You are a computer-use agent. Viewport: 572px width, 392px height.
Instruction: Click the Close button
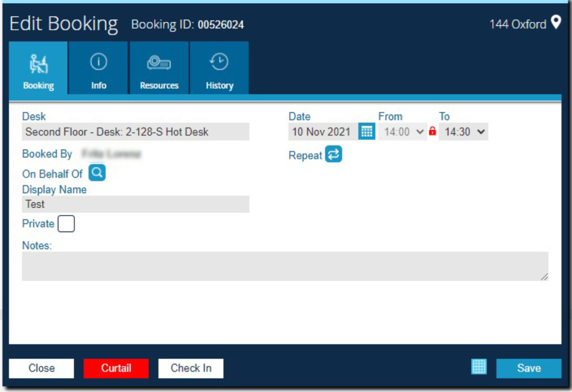click(x=41, y=368)
